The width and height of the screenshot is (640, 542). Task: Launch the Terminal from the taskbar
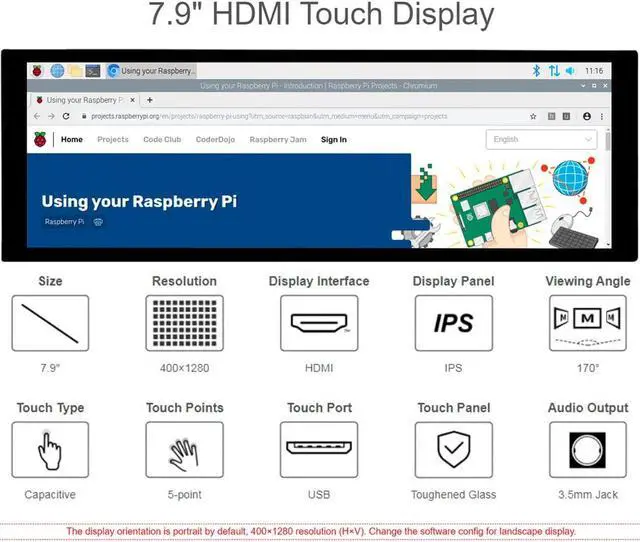[x=92, y=71]
